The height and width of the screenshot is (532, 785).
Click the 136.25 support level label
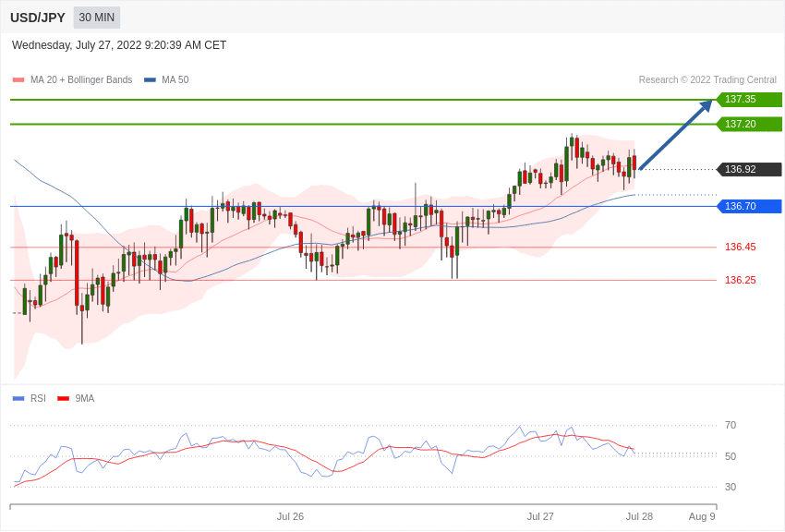pyautogui.click(x=741, y=280)
